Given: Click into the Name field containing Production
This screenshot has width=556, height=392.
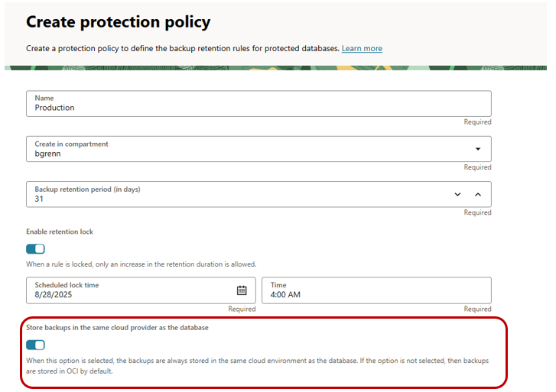Looking at the screenshot, I should point(229,108).
